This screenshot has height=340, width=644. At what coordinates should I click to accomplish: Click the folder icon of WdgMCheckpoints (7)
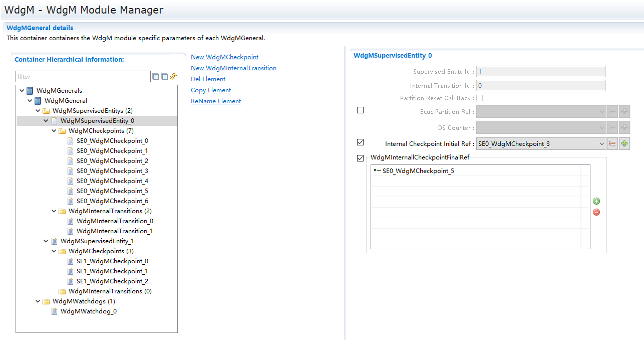click(62, 131)
